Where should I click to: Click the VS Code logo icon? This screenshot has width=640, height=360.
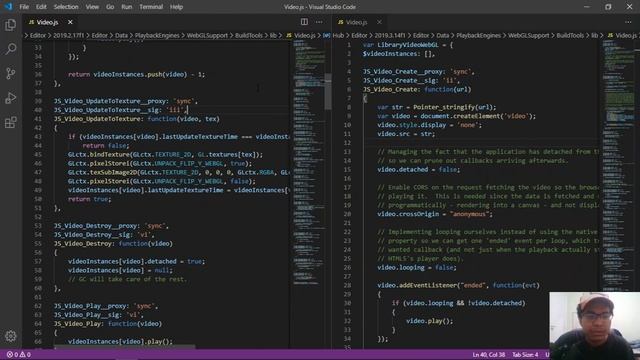8,7
